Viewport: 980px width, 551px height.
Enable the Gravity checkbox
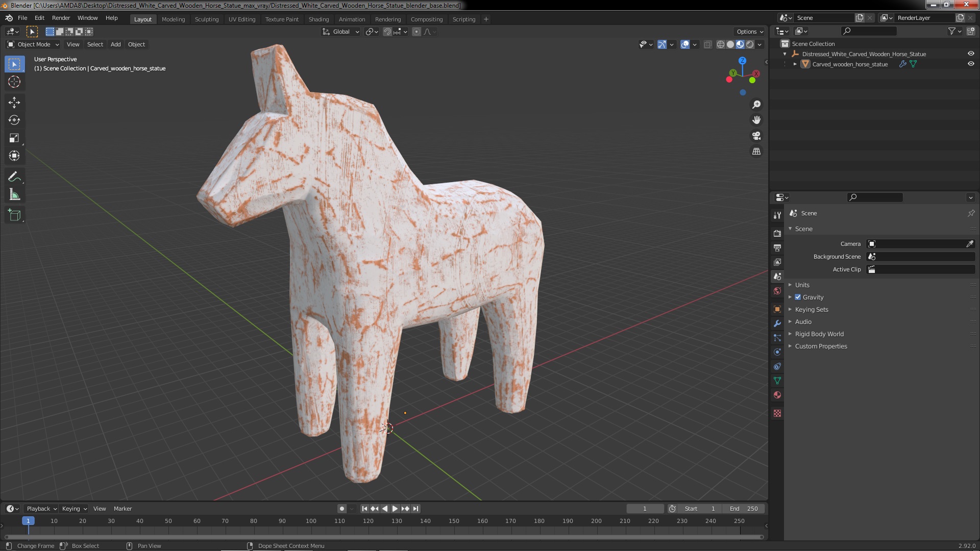798,297
